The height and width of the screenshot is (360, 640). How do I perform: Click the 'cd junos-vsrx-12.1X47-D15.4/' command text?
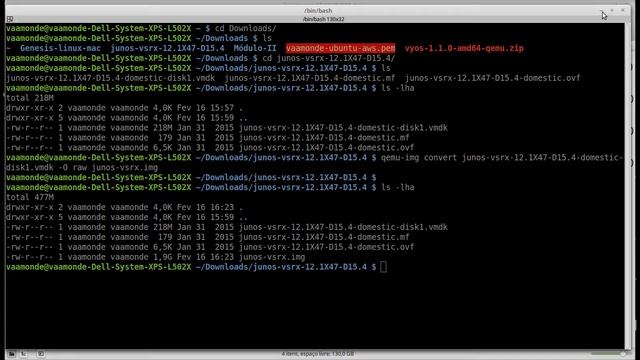point(329,58)
